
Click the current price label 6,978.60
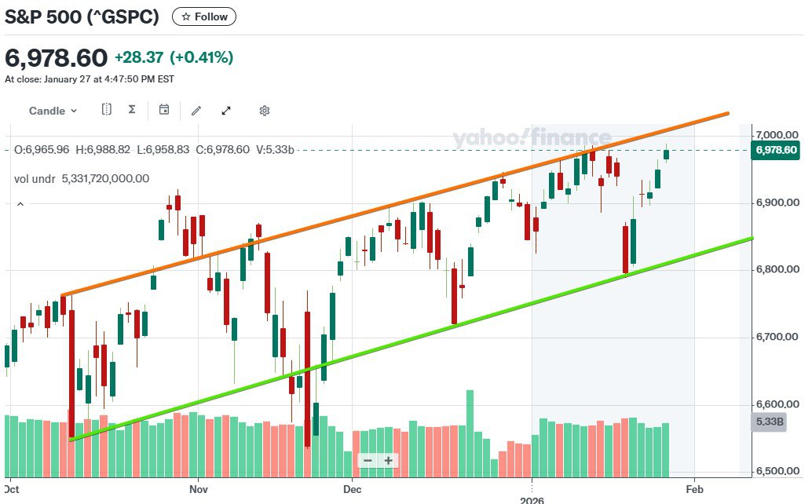click(776, 150)
